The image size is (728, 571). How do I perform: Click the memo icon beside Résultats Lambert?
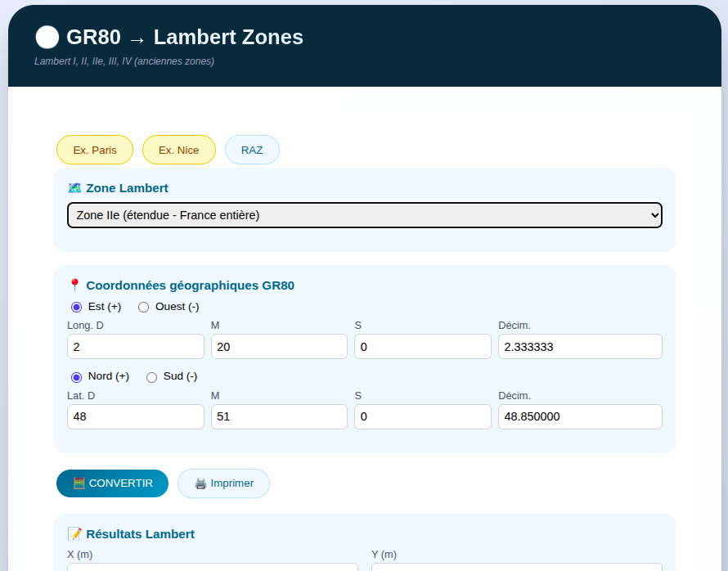coord(74,534)
